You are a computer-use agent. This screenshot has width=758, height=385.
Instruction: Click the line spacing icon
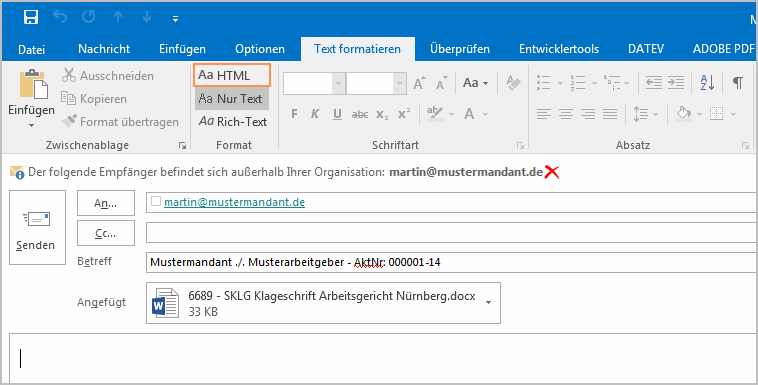click(x=641, y=114)
